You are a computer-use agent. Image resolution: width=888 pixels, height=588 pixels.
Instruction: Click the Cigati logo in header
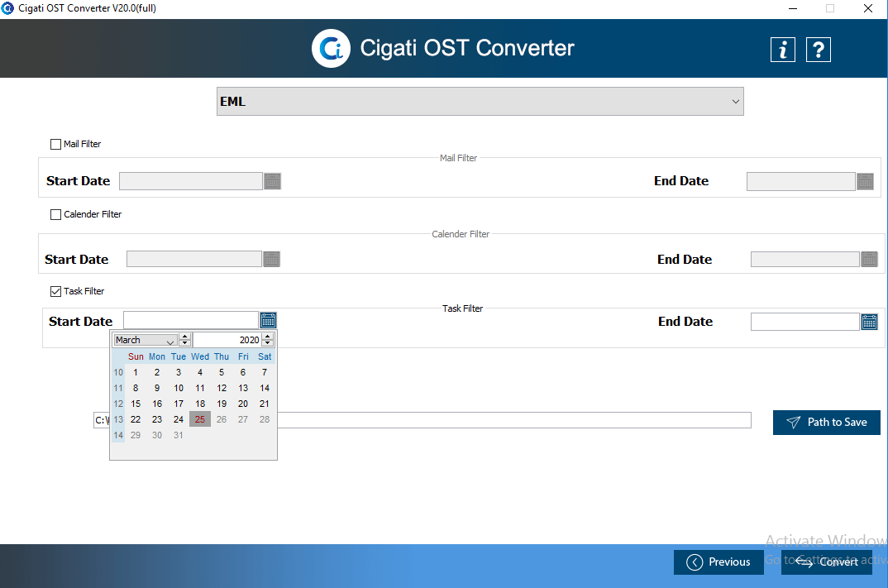[x=332, y=48]
